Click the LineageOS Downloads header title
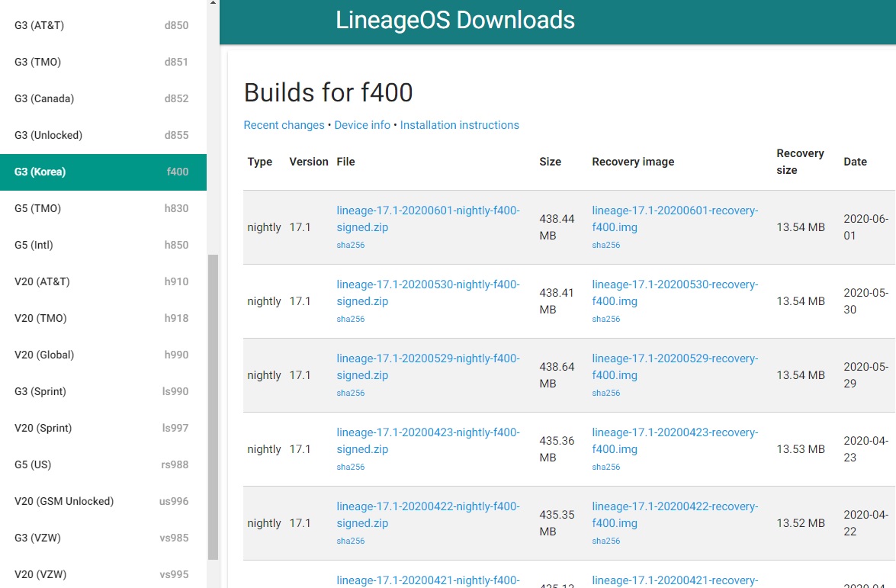Viewport: 896px width, 588px height. [x=454, y=20]
